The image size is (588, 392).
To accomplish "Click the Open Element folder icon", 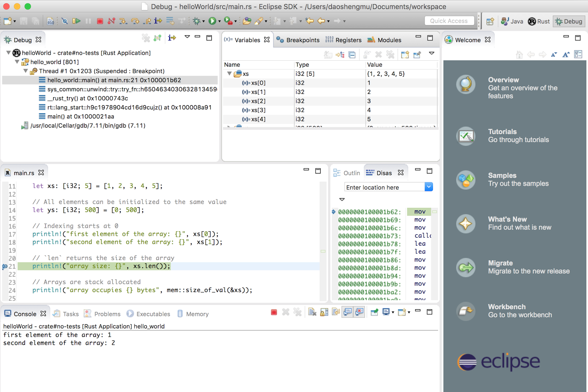I will click(247, 21).
